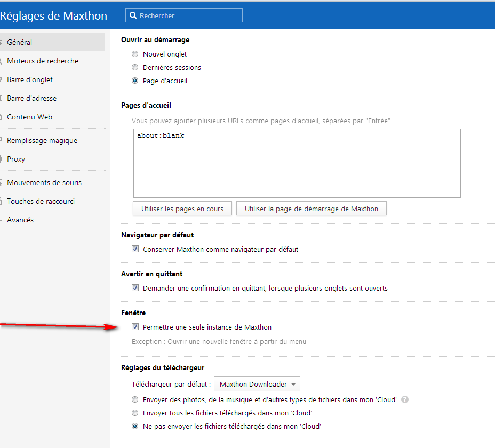The width and height of the screenshot is (495, 448).
Task: Click into the homepage URLs text area
Action: [297, 163]
